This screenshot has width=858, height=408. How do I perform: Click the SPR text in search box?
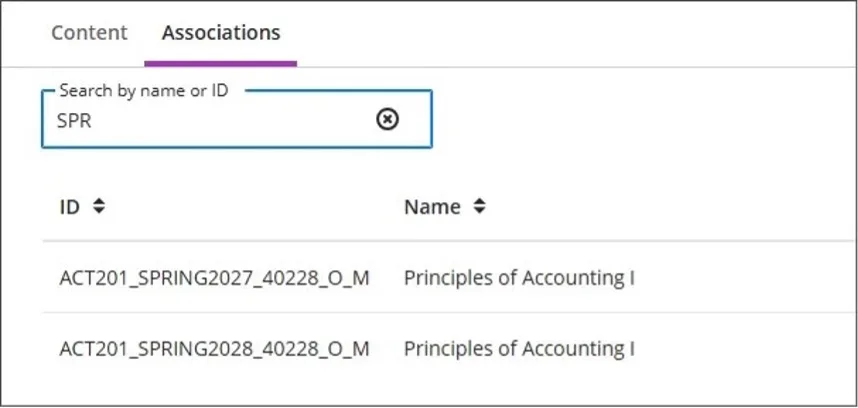pos(75,120)
